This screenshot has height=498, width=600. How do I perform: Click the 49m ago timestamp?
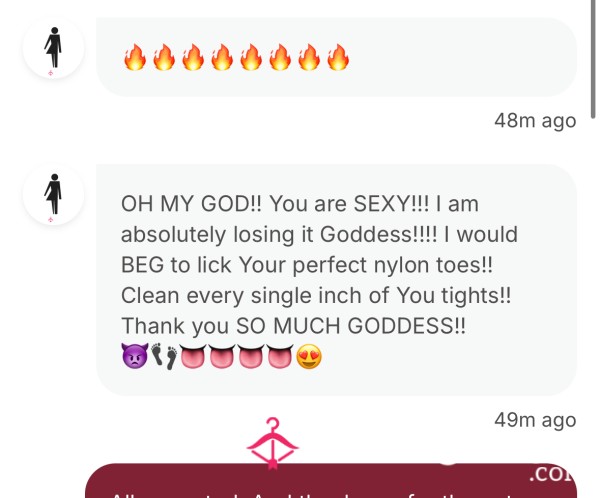coord(535,420)
